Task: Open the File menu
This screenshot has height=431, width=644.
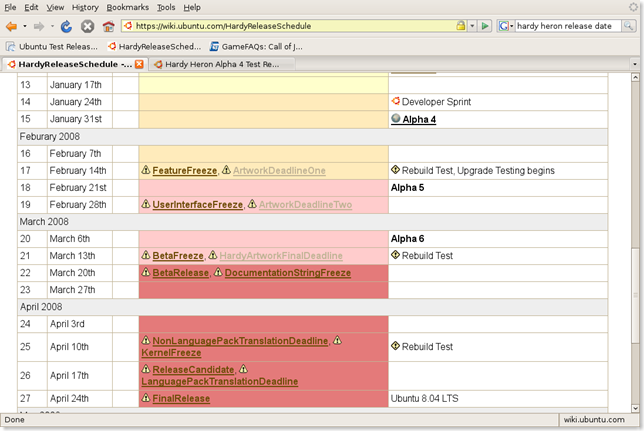Action: click(10, 7)
